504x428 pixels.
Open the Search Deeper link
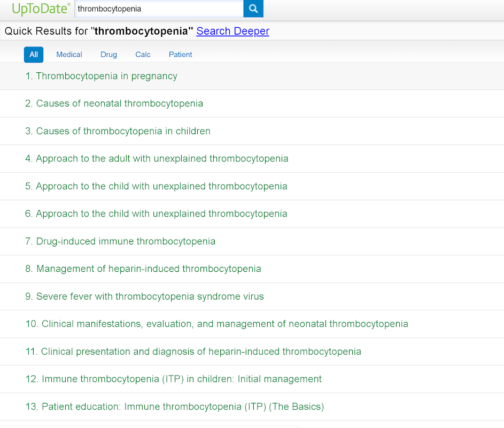tap(232, 31)
